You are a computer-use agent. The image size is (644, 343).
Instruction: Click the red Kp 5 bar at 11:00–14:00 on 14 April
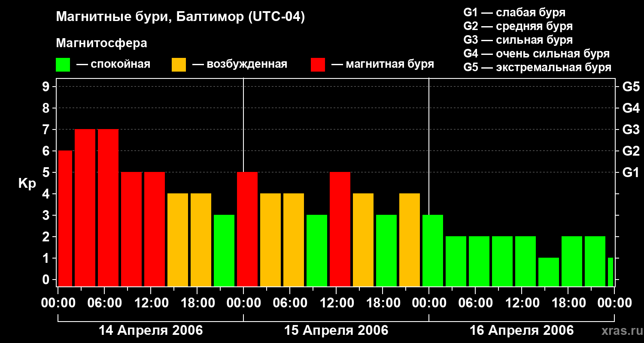point(155,229)
